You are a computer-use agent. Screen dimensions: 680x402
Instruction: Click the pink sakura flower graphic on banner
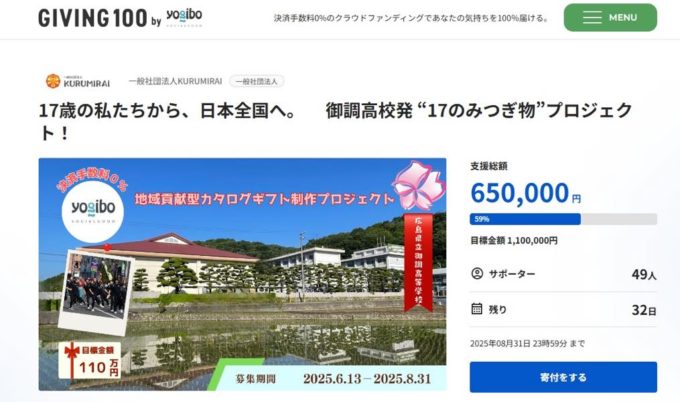click(x=418, y=185)
